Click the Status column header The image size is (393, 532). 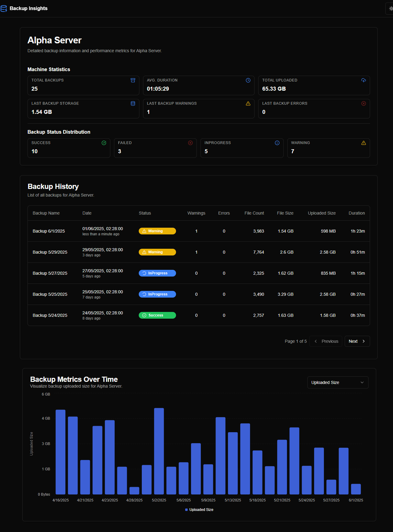145,213
